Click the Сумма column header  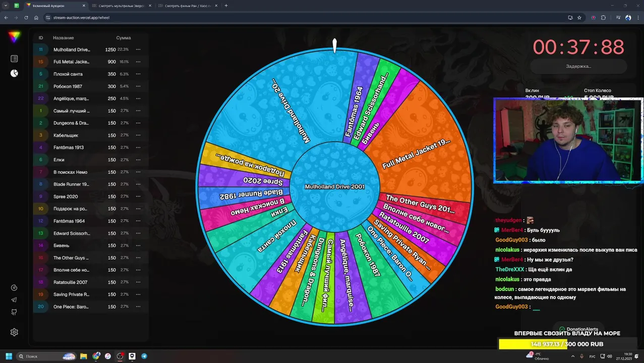click(x=124, y=38)
